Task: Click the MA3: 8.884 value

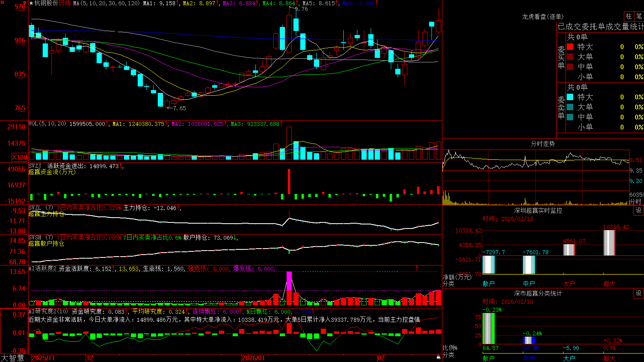Action: (239, 3)
